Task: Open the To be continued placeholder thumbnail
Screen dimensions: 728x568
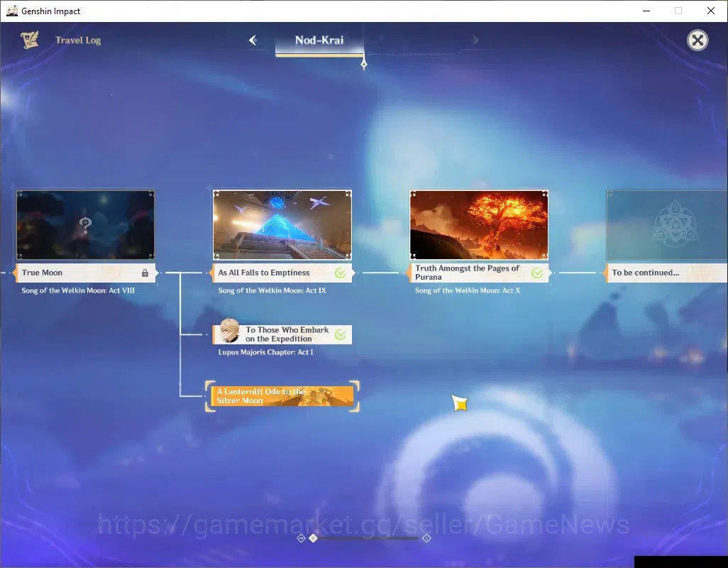Action: click(x=667, y=225)
